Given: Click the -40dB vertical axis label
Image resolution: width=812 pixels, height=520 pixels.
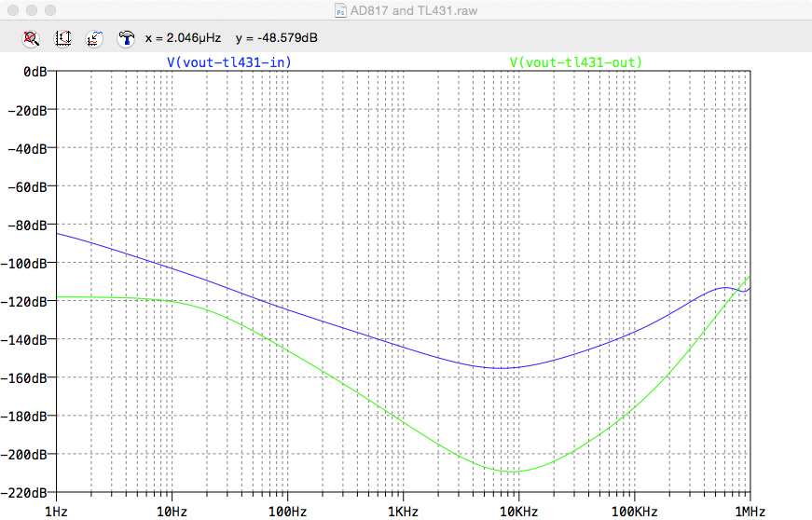Looking at the screenshot, I should point(27,148).
